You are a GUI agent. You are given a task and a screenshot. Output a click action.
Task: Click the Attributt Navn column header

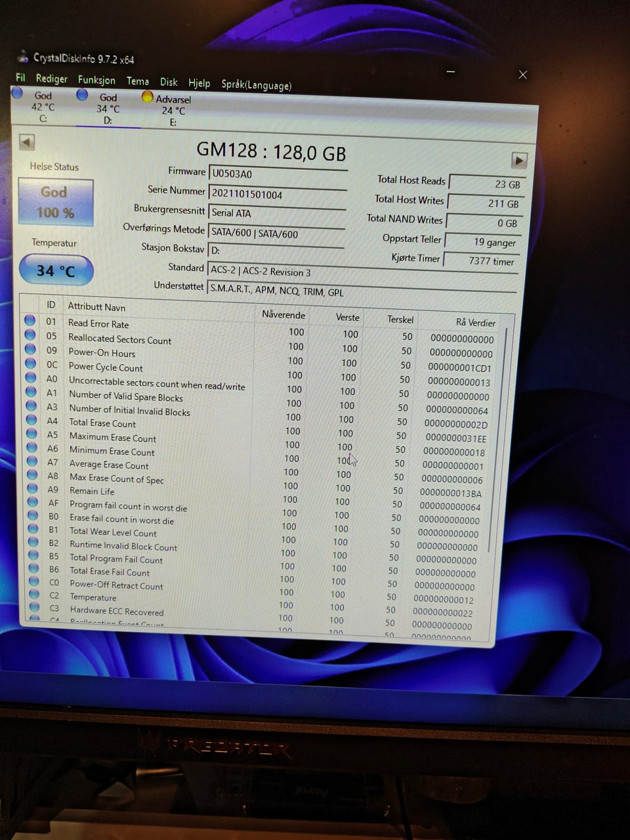point(96,306)
